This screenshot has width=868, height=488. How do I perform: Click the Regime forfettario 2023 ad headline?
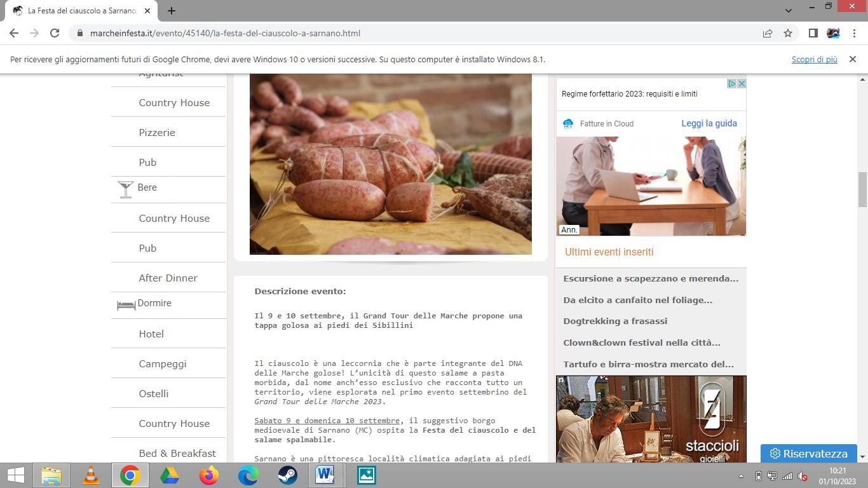[x=630, y=94]
